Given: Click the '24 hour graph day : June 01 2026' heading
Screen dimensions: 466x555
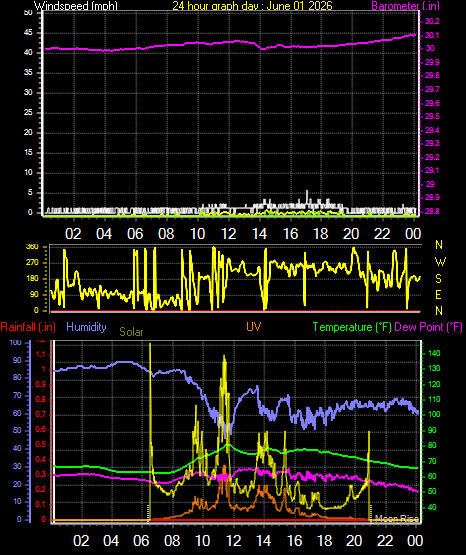Looking at the screenshot, I should tap(252, 5).
